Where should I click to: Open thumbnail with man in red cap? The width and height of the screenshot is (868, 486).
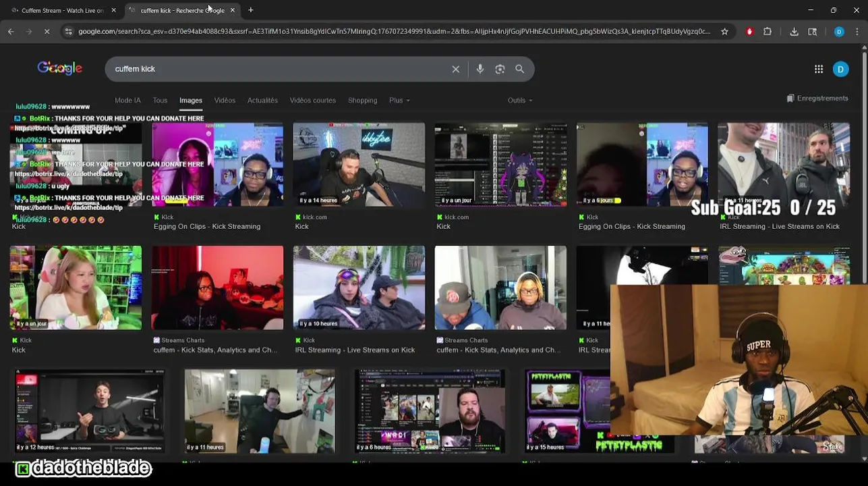pos(500,288)
